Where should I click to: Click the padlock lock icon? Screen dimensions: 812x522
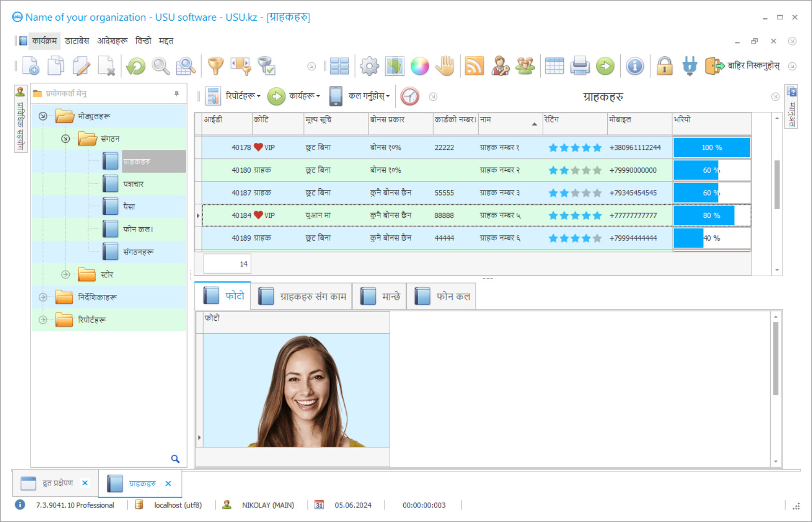click(x=664, y=66)
